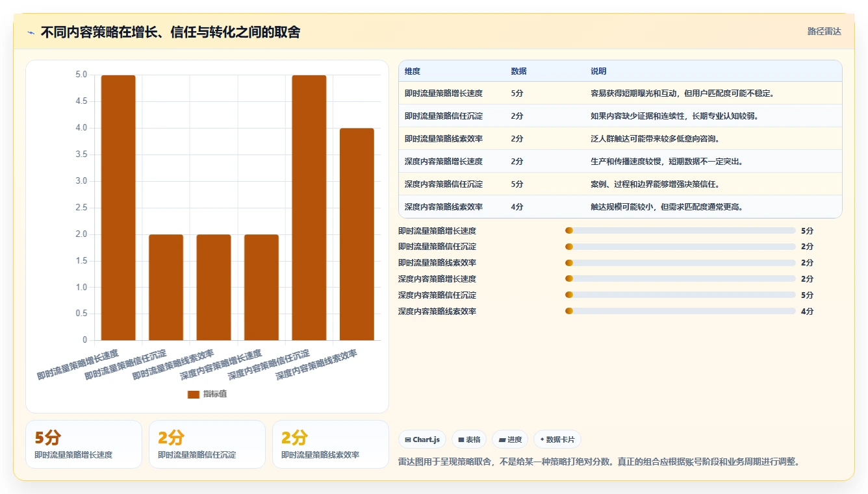This screenshot has height=494, width=868.
Task: Click table cell 即时流量策略增长速度
Action: 444,93
